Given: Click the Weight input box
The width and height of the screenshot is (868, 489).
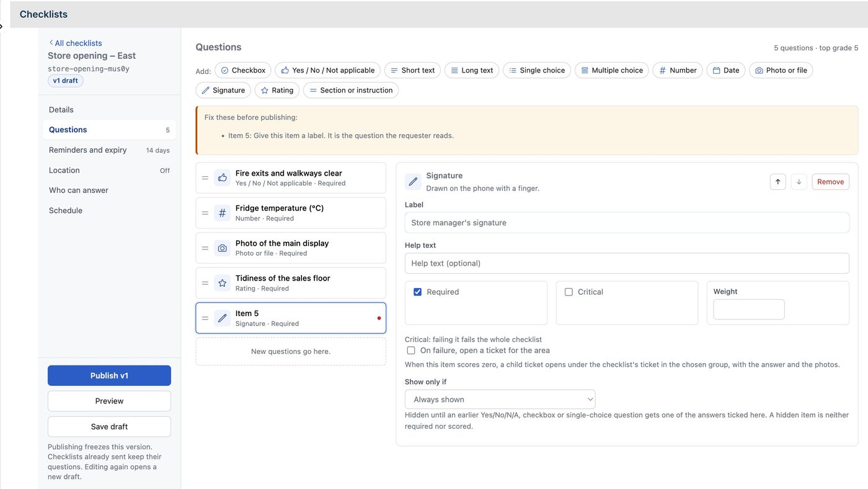Looking at the screenshot, I should [x=749, y=309].
